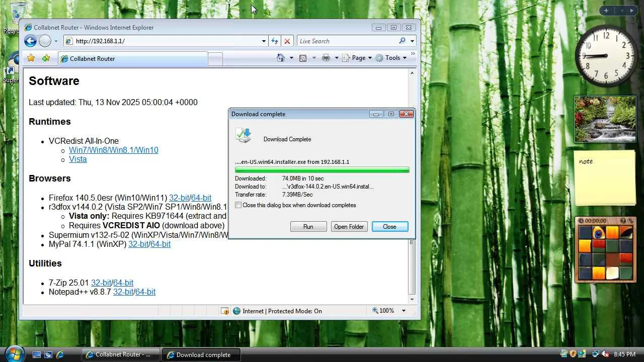Open the Favorites Center star icon
This screenshot has width=644, height=362.
click(31, 58)
